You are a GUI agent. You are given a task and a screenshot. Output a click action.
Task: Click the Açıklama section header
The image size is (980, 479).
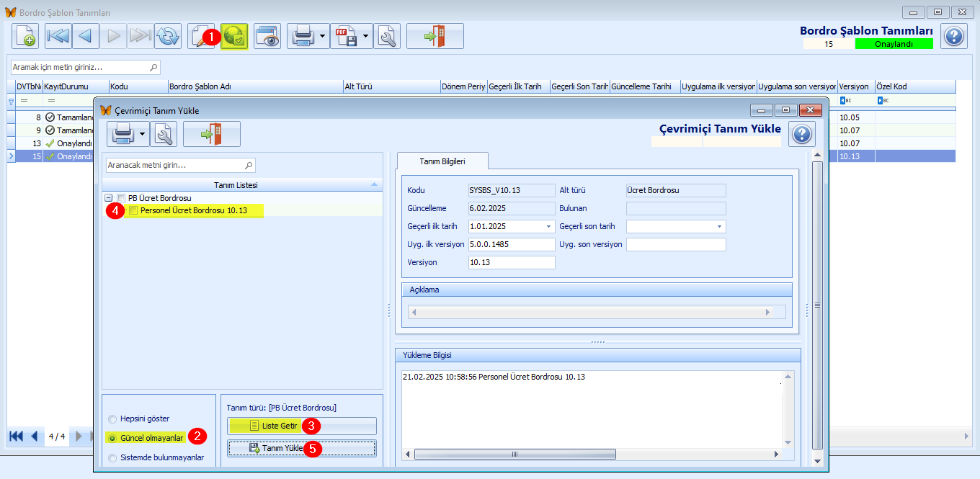pos(597,290)
